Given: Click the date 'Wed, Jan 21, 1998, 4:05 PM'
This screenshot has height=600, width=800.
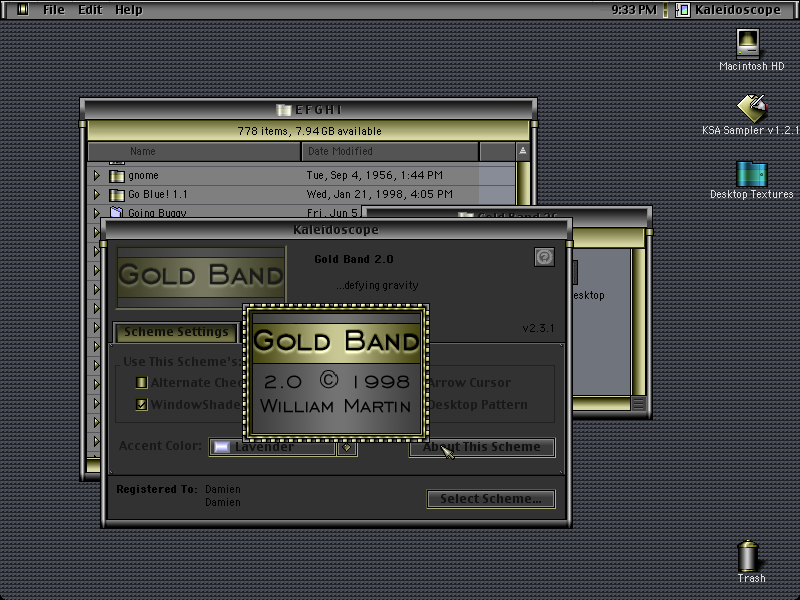Looking at the screenshot, I should (380, 194).
